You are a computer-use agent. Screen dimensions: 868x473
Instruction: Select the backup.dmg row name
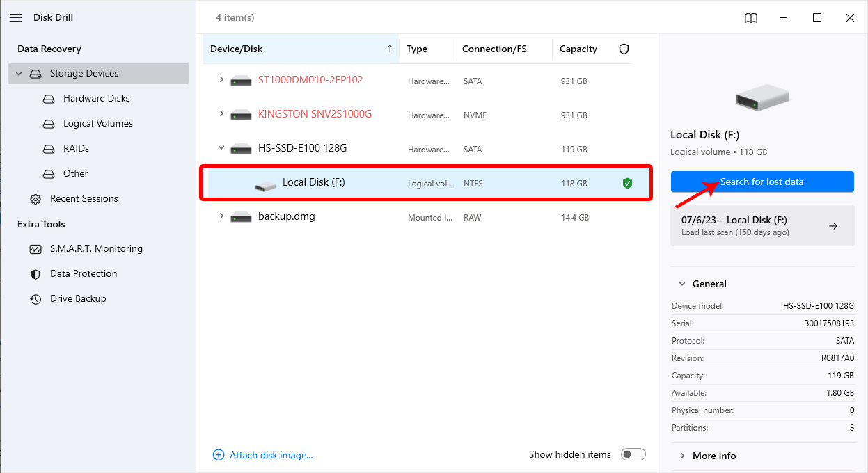[287, 216]
